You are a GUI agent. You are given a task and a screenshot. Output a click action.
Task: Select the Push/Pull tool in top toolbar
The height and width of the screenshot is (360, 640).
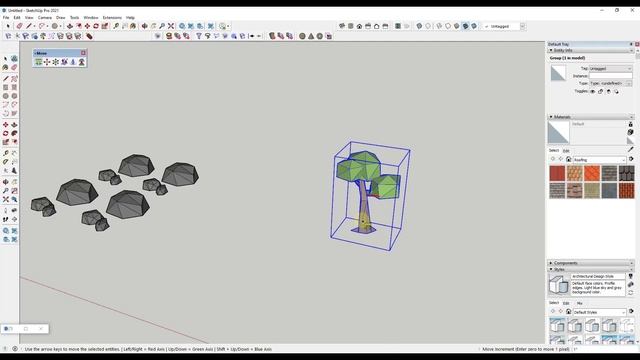coord(70,26)
